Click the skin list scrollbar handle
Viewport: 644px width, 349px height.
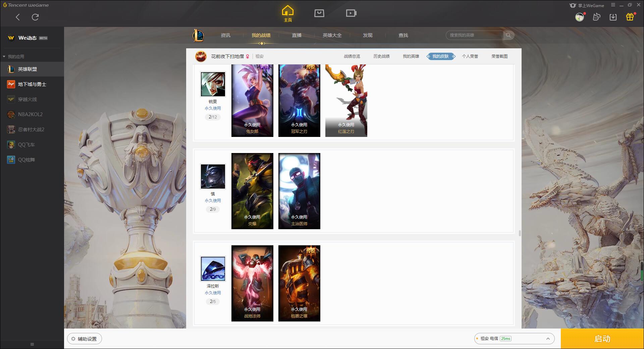520,233
